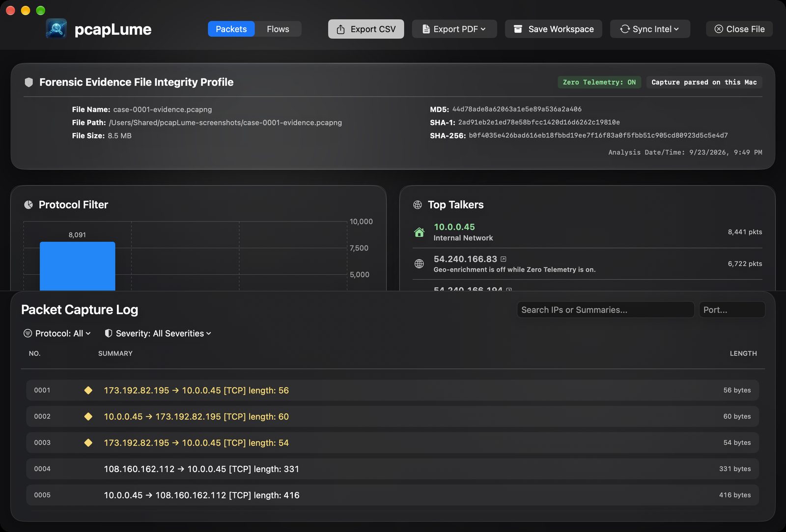Viewport: 786px width, 532px height.
Task: Click the 416 bytes length cell
Action: point(735,495)
